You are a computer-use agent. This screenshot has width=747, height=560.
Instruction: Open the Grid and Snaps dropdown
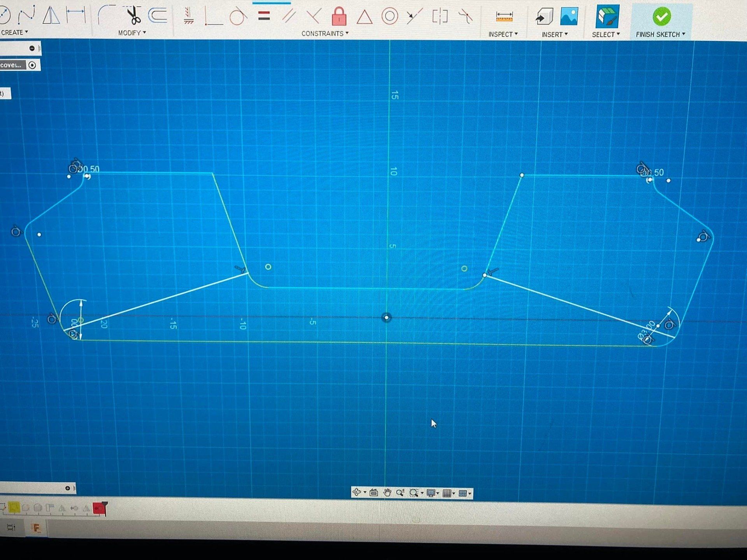(449, 493)
